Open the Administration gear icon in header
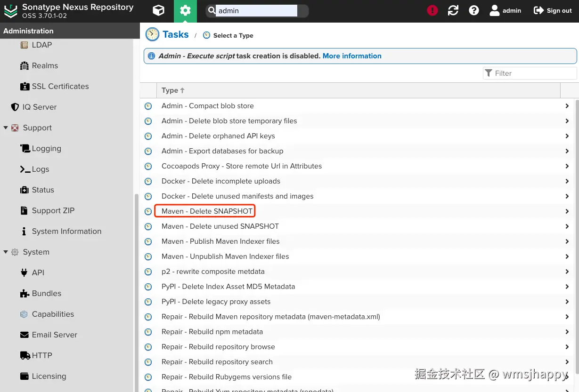This screenshot has width=579, height=392. [x=185, y=11]
